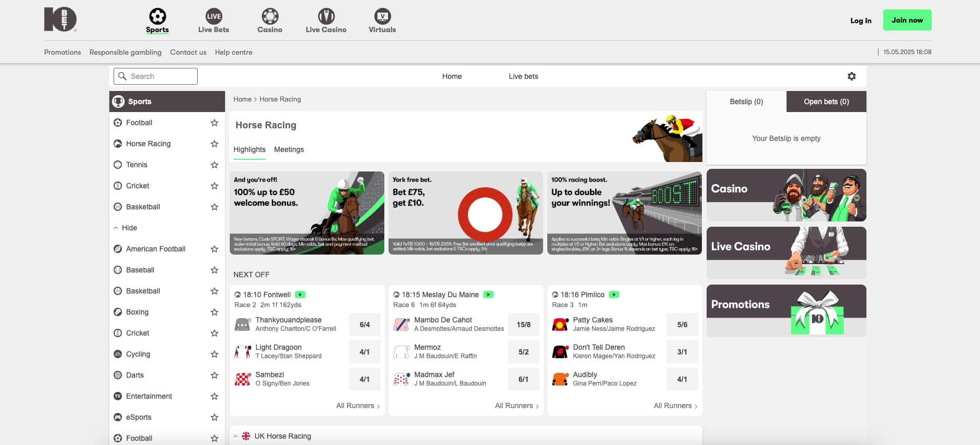Switch to the Meetings tab
This screenshot has height=445, width=980.
[x=289, y=149]
